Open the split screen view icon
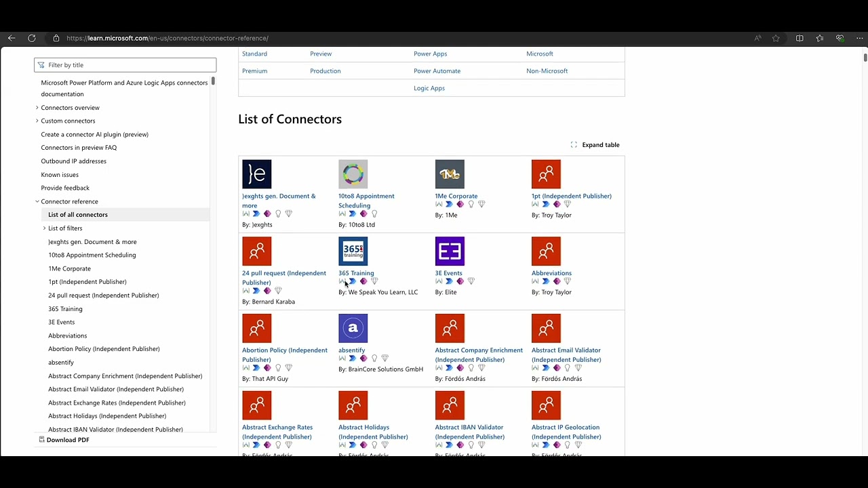Viewport: 868px width, 488px height. [x=800, y=38]
